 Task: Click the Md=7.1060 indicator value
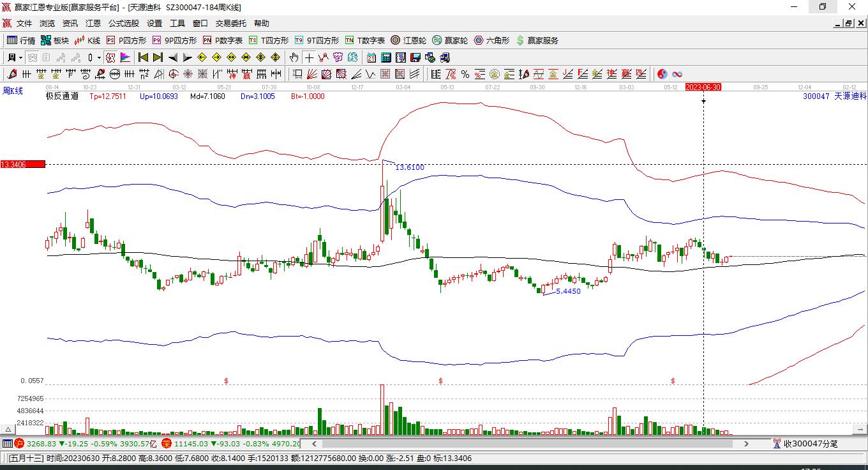[208, 96]
